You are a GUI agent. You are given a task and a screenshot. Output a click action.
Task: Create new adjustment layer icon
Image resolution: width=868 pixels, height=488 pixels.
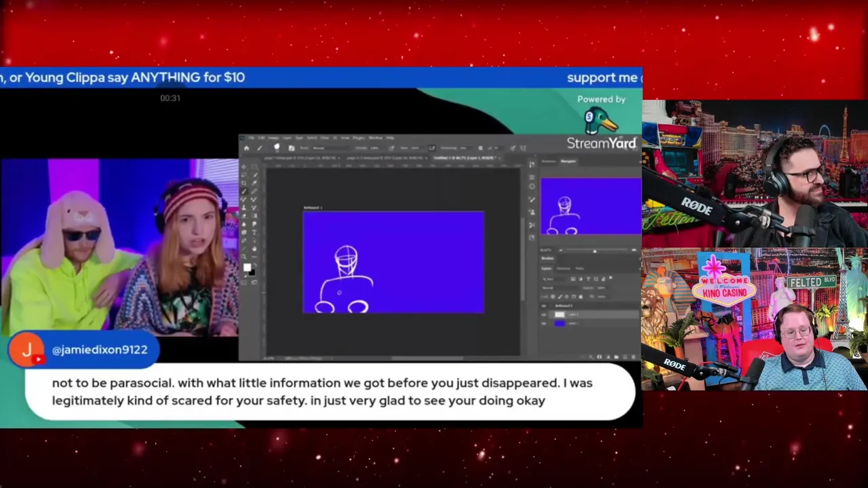pos(608,357)
